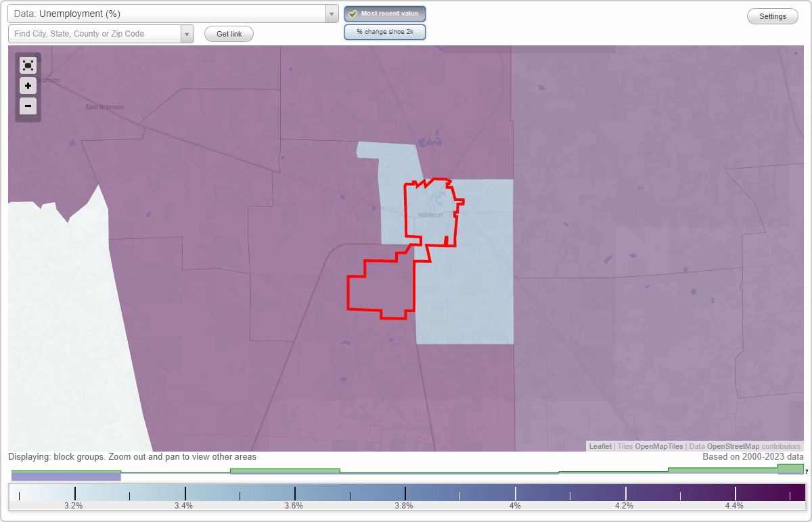Zoom in on the map
Viewport: 812px width, 522px height.
[x=28, y=85]
